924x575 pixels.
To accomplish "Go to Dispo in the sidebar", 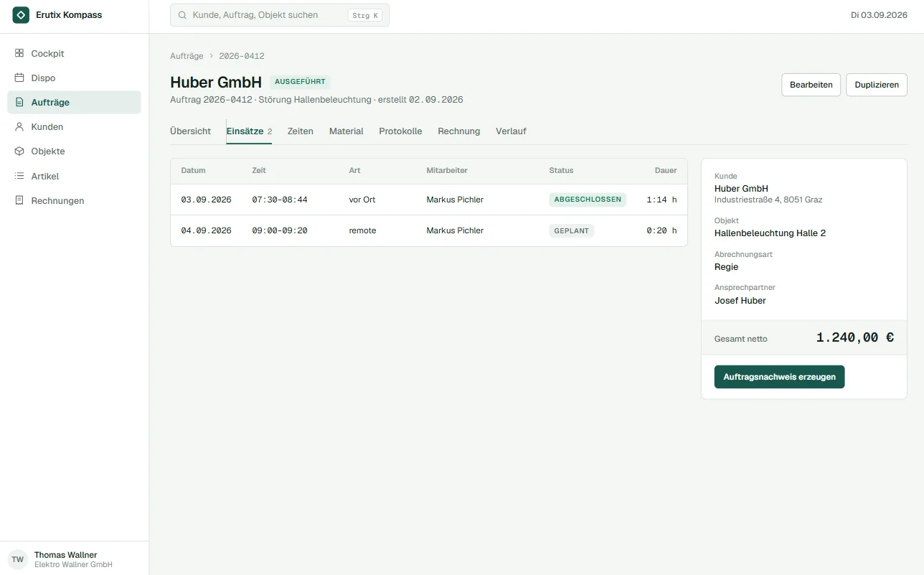I will [74, 78].
